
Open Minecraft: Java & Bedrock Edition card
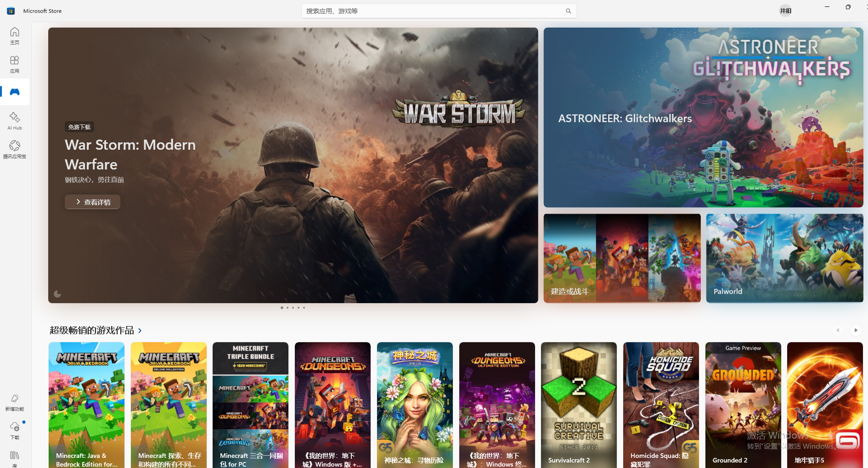(x=86, y=405)
